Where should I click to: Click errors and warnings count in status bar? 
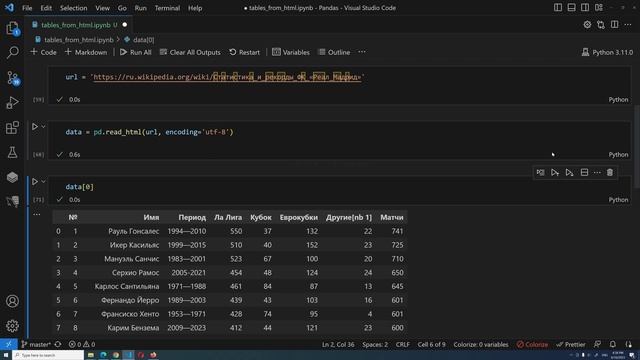click(82, 344)
